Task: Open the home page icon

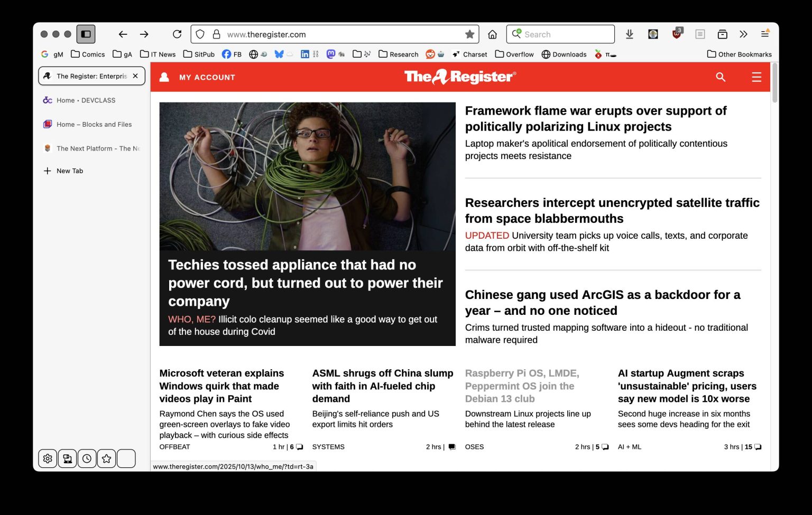Action: (492, 34)
